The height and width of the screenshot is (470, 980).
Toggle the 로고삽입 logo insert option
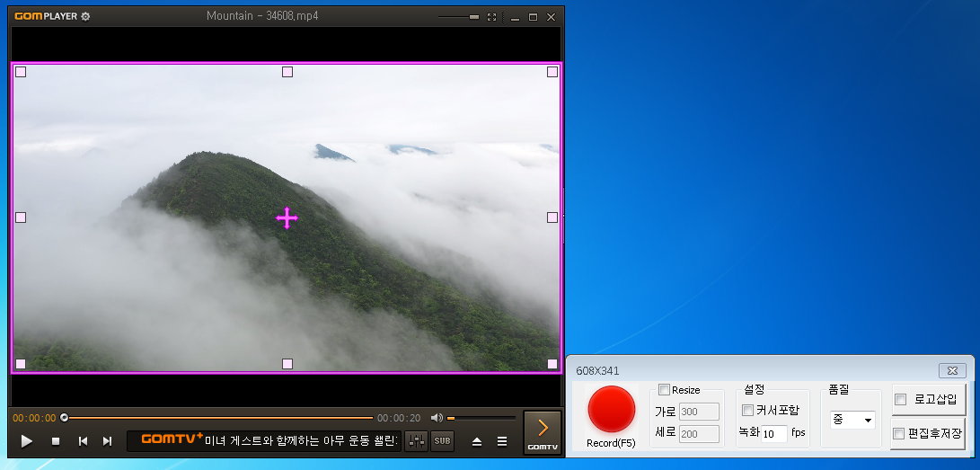pos(929,400)
